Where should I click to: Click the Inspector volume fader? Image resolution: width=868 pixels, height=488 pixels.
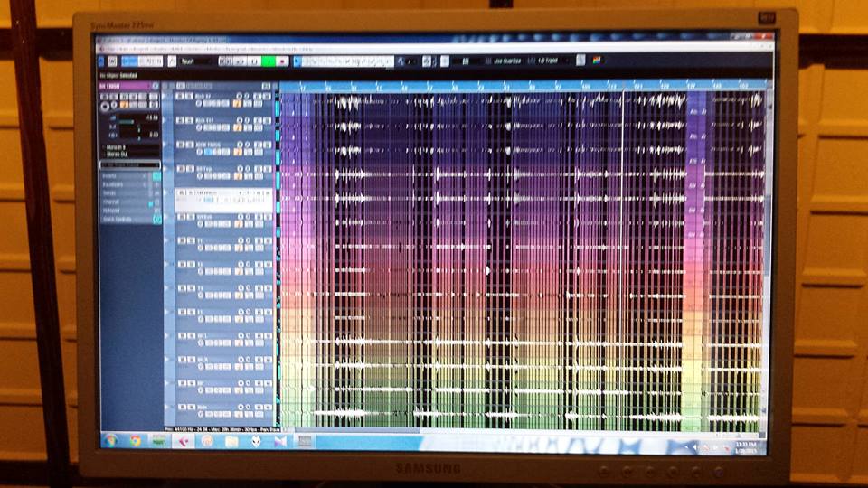[127, 122]
